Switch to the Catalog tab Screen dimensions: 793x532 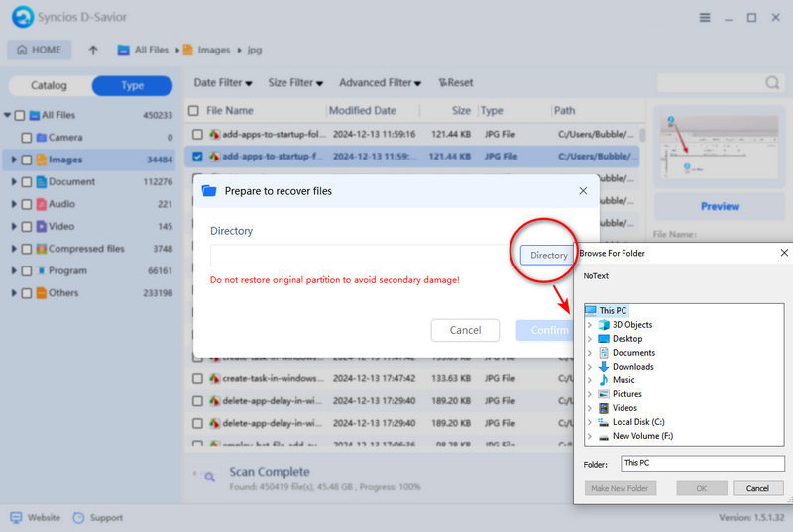click(49, 86)
